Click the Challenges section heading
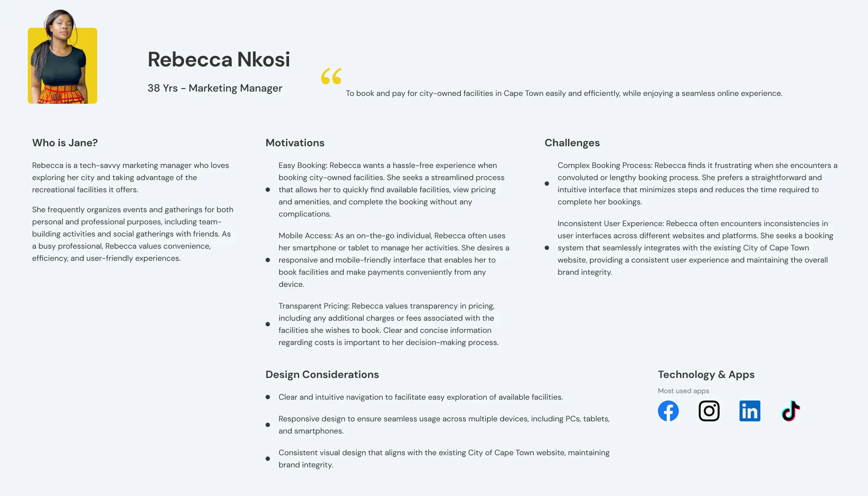868x496 pixels. [x=572, y=143]
